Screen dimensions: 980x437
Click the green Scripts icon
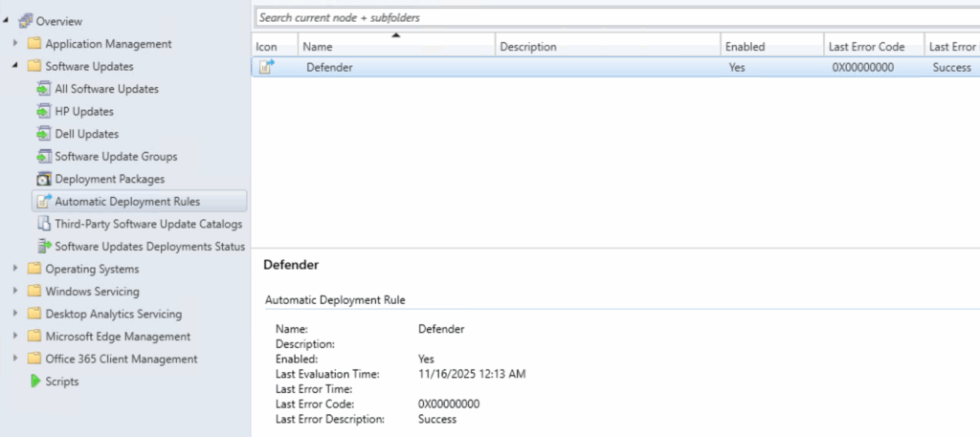pos(35,382)
